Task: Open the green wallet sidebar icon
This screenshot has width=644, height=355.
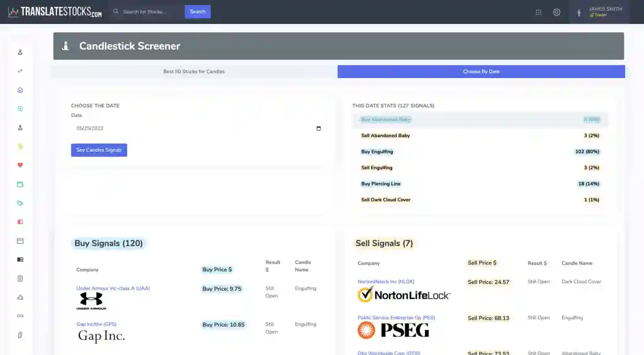Action: coord(20,184)
